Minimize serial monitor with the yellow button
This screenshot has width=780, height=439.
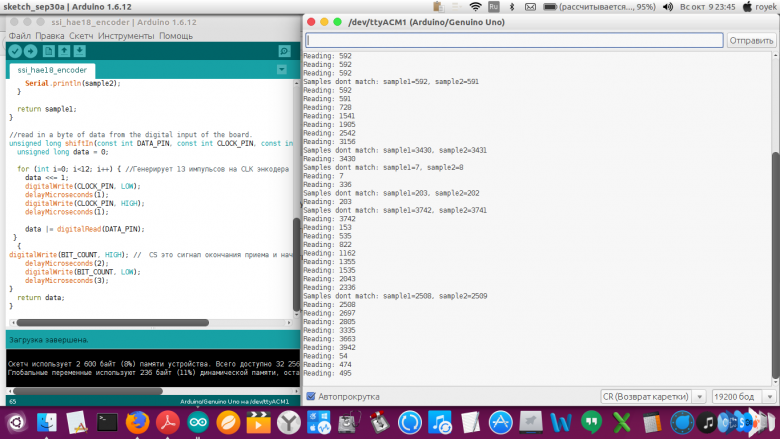pos(324,22)
